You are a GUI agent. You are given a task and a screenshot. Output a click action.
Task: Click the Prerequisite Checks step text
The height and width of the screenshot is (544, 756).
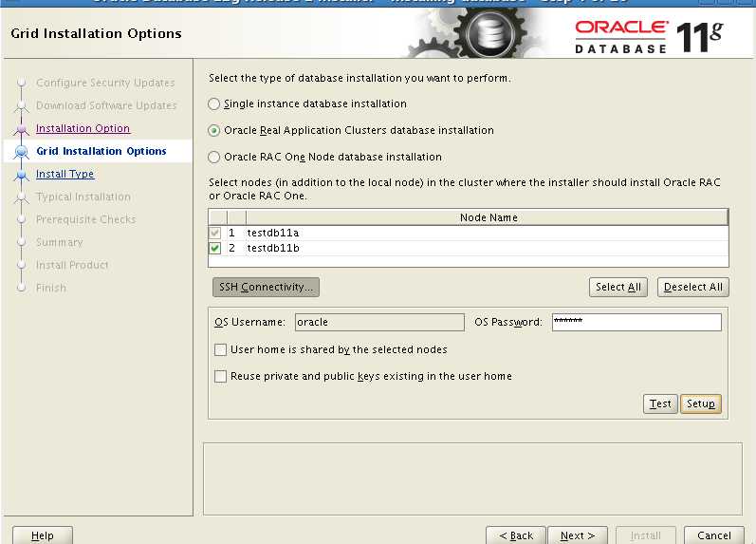[85, 219]
